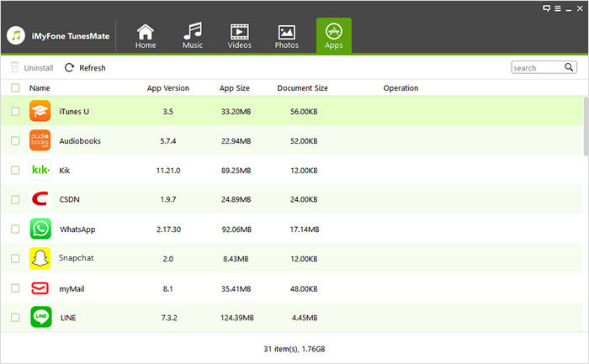Click the myMail envelope icon
Screen dimensions: 589x364
coord(40,288)
